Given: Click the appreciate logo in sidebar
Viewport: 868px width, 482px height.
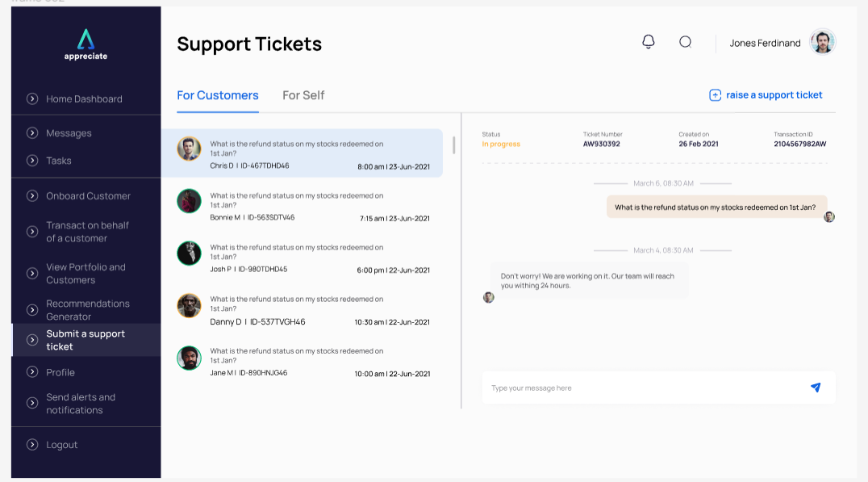Looking at the screenshot, I should (86, 44).
